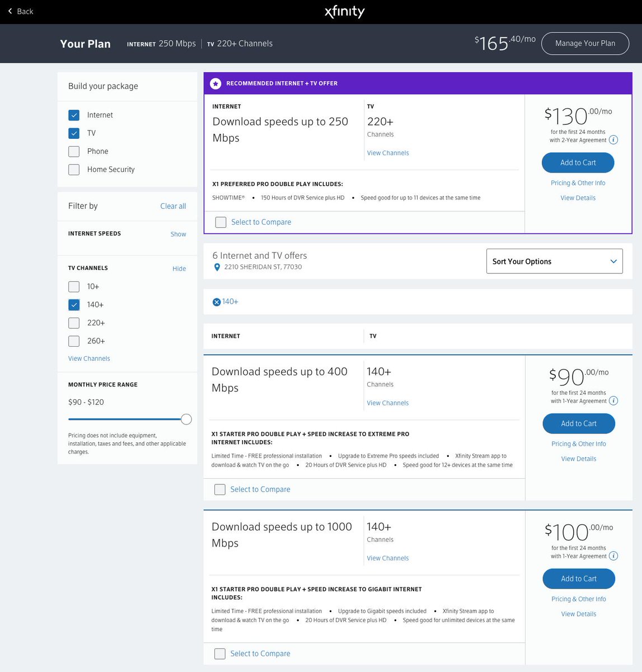Open Pricing & Other Info for $90 plan
This screenshot has height=672, width=642.
pyautogui.click(x=579, y=444)
